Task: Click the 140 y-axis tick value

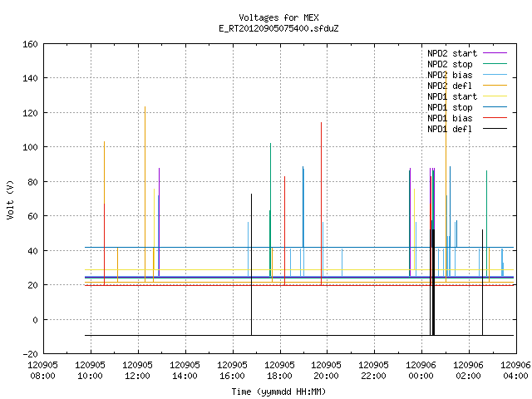Action: [30, 78]
